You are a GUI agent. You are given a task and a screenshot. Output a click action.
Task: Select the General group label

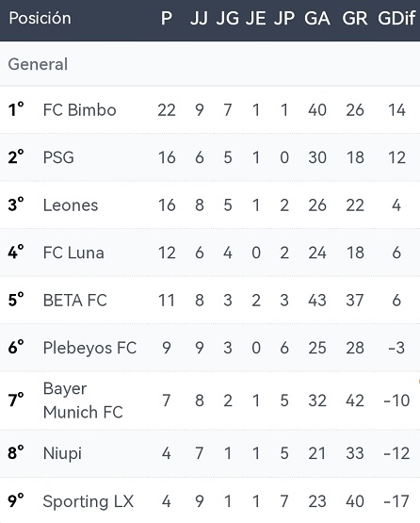[38, 64]
